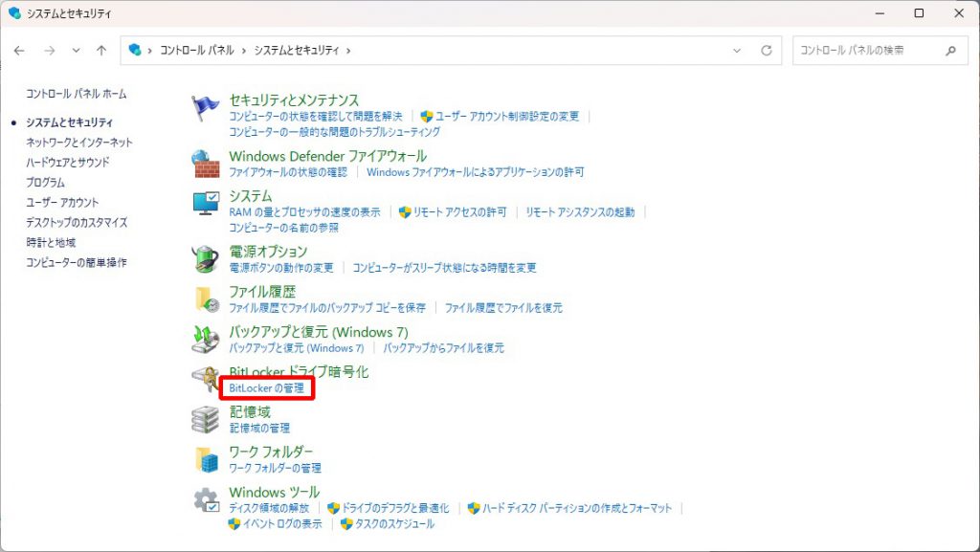Open 電源オプション heading
This screenshot has height=552, width=980.
tap(268, 252)
